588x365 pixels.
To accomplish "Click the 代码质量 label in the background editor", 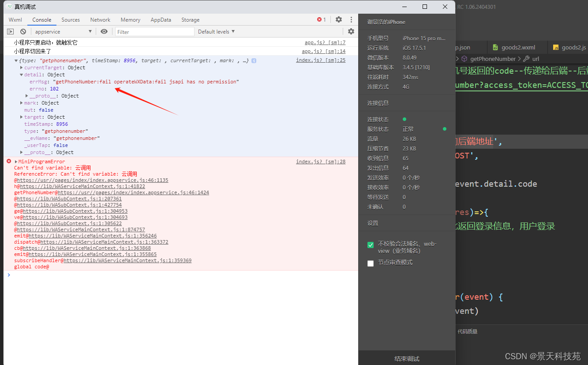I will 467,331.
